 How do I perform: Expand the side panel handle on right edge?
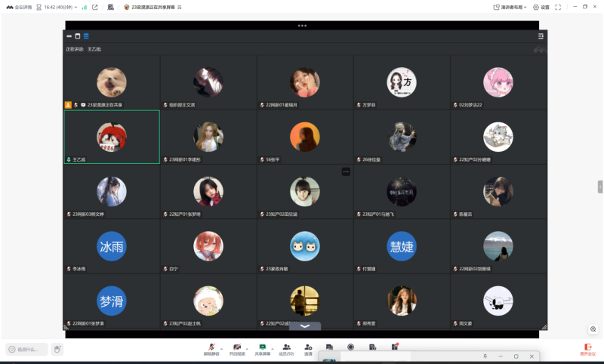(x=600, y=187)
